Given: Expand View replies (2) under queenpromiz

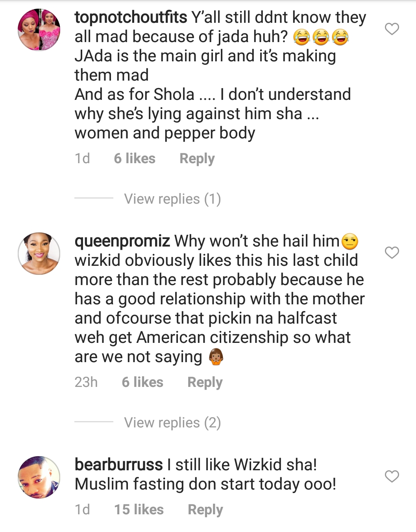Looking at the screenshot, I should 172,423.
